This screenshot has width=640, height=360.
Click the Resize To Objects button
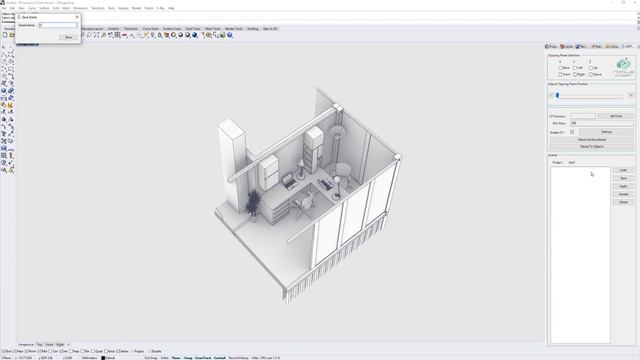(592, 147)
